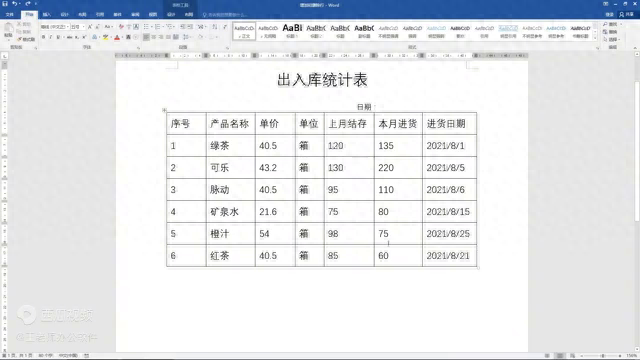Expand the highlight color arrow
Image resolution: width=640 pixels, height=360 pixels.
point(111,37)
